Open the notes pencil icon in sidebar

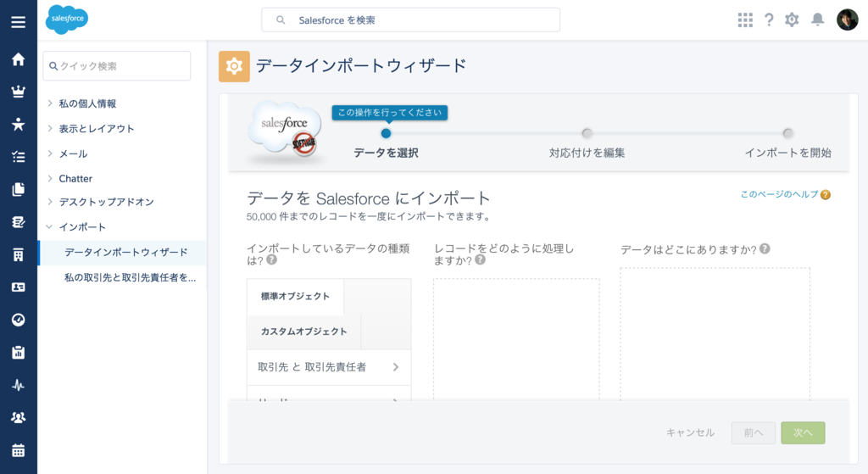click(x=19, y=222)
